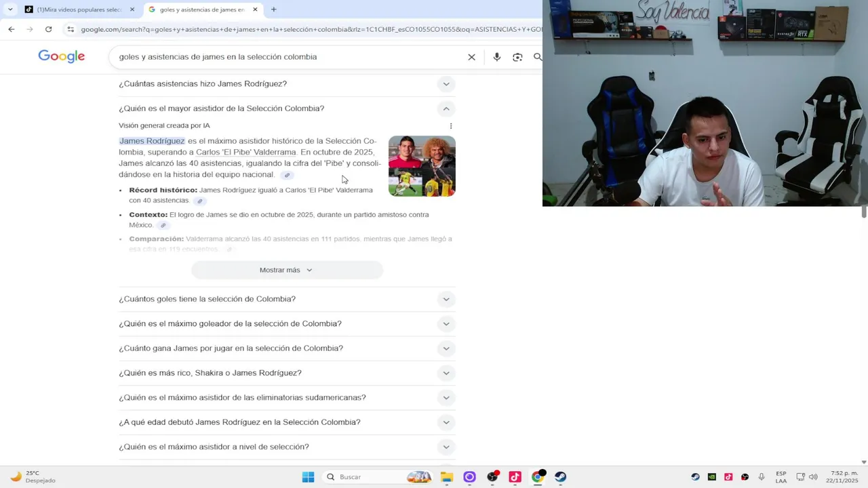The image size is (868, 488).
Task: Expand '¿Quién es el máximo asistidor de las eliminatorias sudamericanas?'
Action: 287,397
